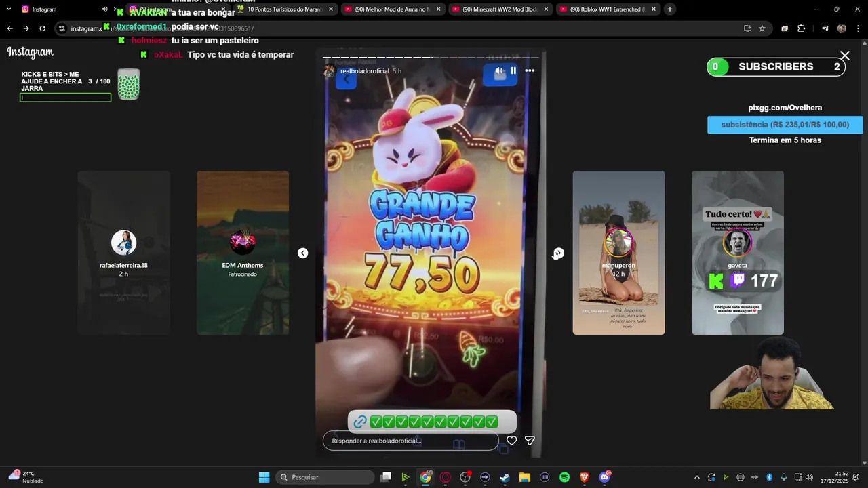Screen dimensions: 868x488
Task: Open the weather widget showing 24°C
Action: pyautogui.click(x=26, y=477)
